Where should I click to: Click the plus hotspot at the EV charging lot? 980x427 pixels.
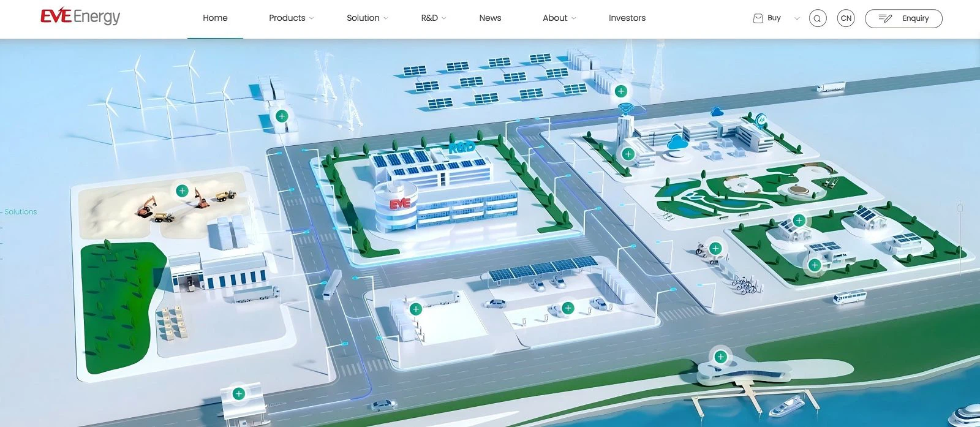pyautogui.click(x=568, y=308)
